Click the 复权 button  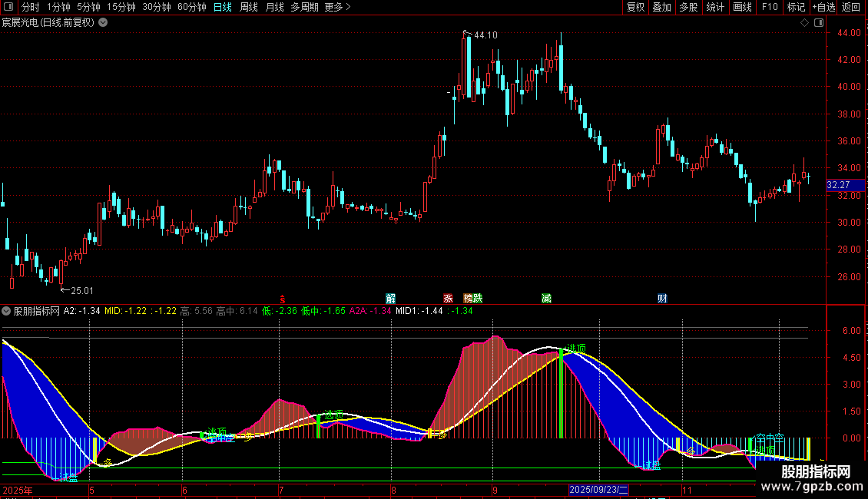pos(636,8)
